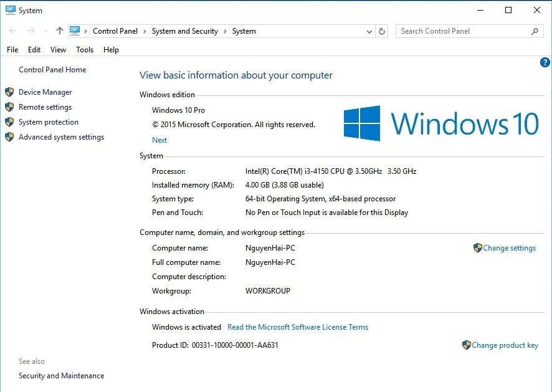This screenshot has width=552, height=392.
Task: Click the No Pen or Touch Input text
Action: pos(326,213)
